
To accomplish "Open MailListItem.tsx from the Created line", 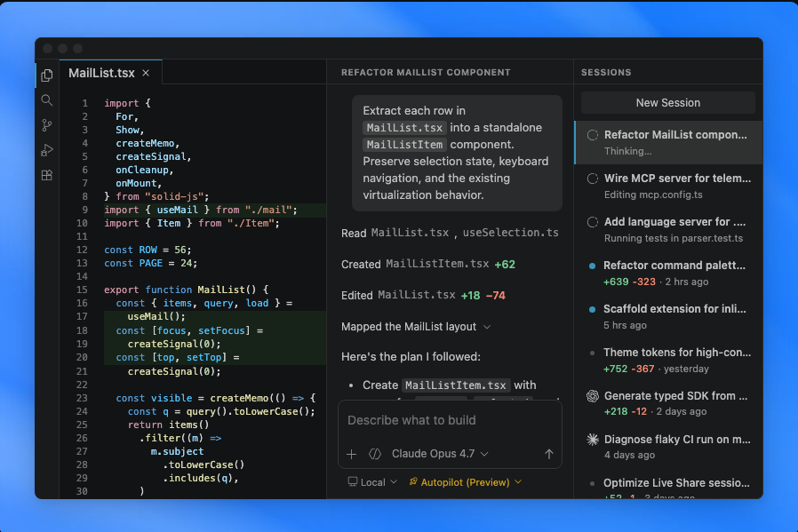I will pyautogui.click(x=437, y=264).
